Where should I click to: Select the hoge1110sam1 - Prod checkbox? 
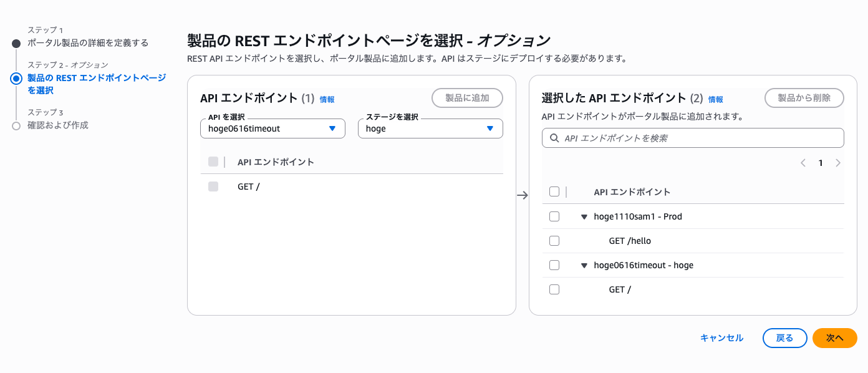pyautogui.click(x=554, y=216)
